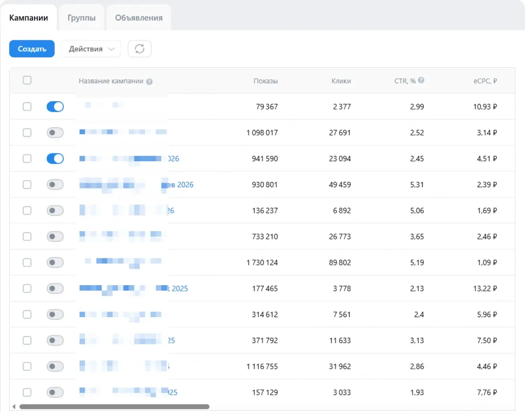
Task: Select the CTR value 5,31
Action: (x=417, y=185)
